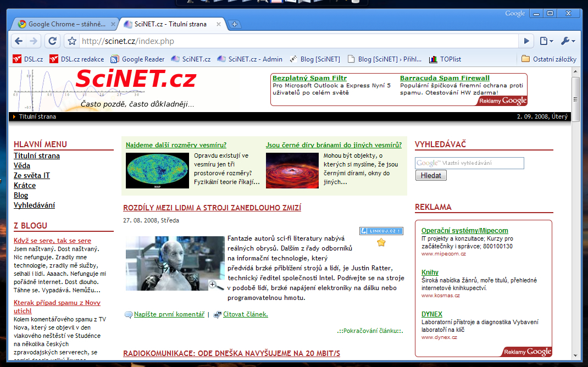Go back with the browser Back arrow

click(19, 41)
